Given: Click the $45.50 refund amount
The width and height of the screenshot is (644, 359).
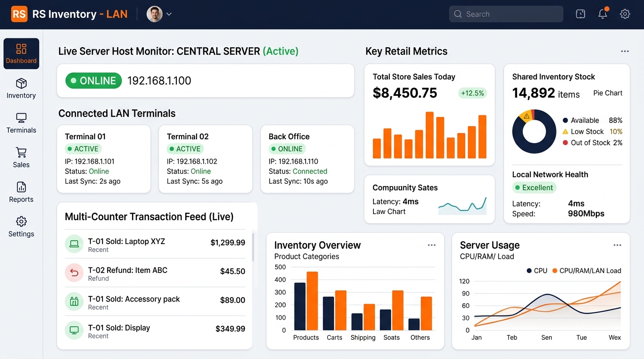Looking at the screenshot, I should [x=233, y=271].
